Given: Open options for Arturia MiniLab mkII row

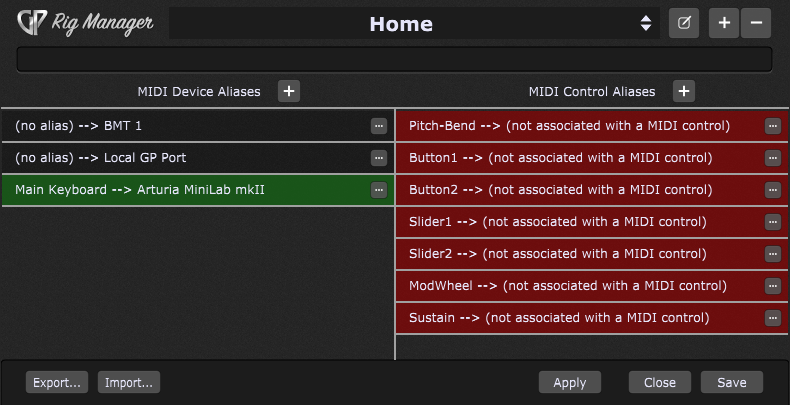Looking at the screenshot, I should pos(379,190).
